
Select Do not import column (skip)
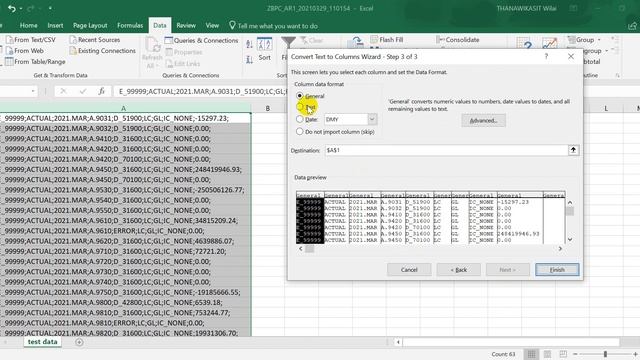[x=300, y=131]
